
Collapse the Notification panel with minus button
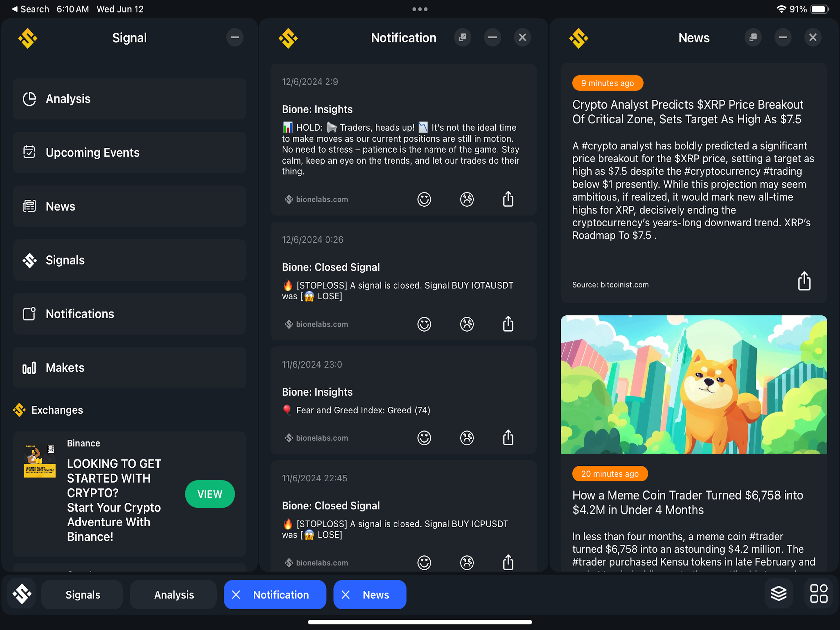tap(492, 37)
